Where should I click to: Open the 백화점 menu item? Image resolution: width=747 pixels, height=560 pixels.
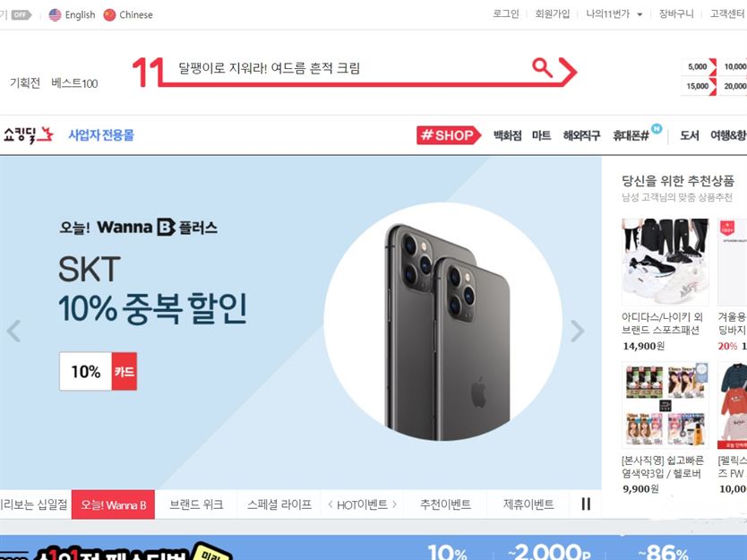pyautogui.click(x=507, y=135)
